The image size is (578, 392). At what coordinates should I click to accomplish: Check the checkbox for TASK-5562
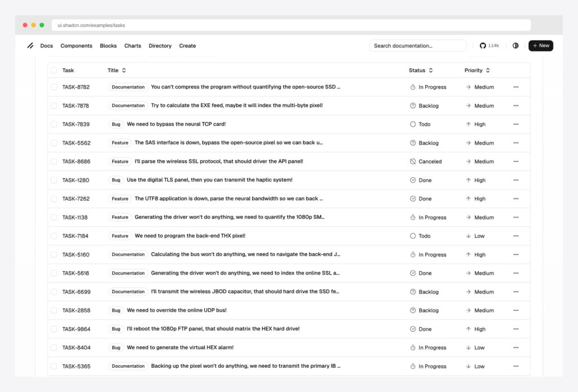pyautogui.click(x=54, y=143)
